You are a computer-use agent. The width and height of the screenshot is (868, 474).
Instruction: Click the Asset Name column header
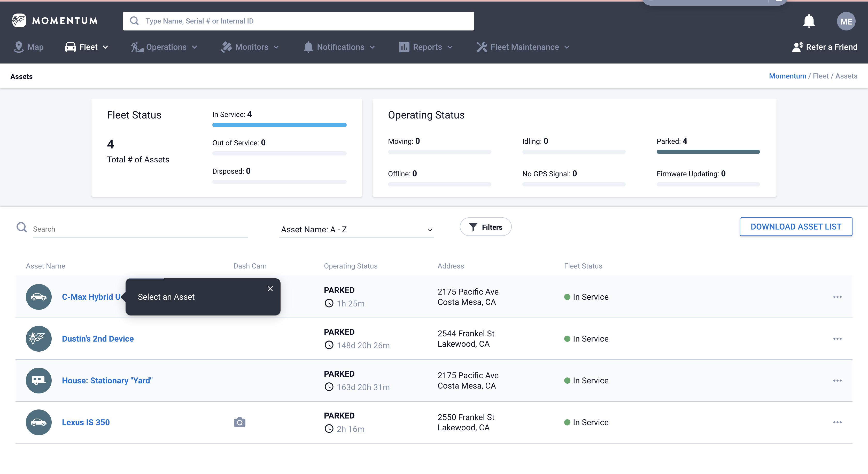coord(45,266)
